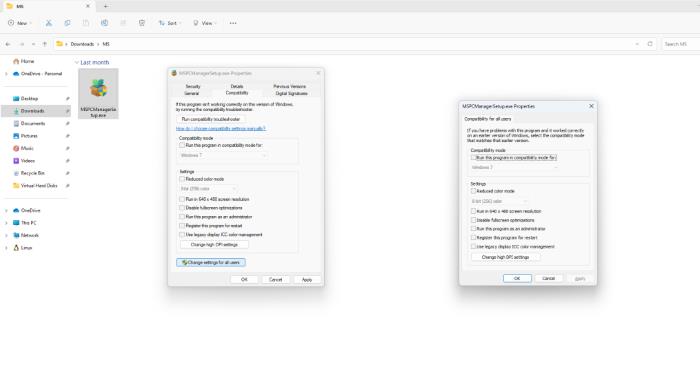Switch to the Details tab
700x372 pixels.
pos(237,86)
